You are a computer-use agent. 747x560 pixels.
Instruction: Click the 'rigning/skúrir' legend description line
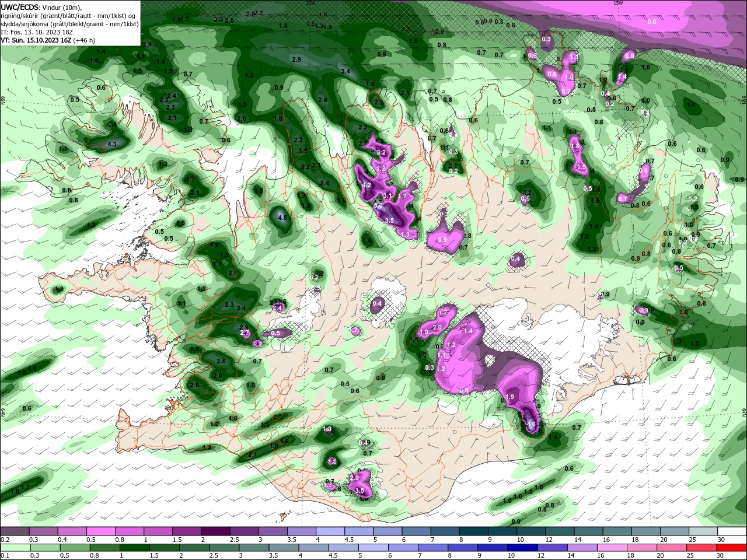[x=68, y=16]
